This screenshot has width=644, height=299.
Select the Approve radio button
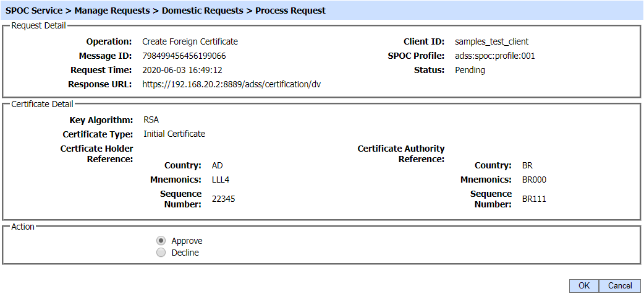pyautogui.click(x=161, y=241)
